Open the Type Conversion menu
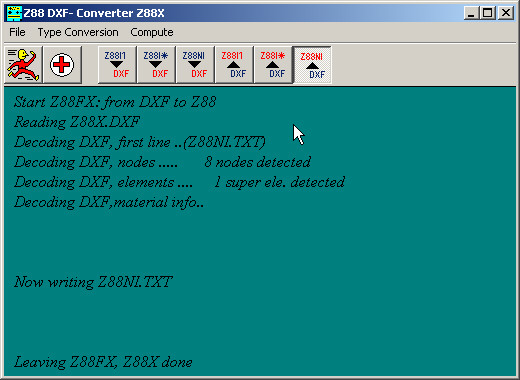The width and height of the screenshot is (520, 380). pyautogui.click(x=78, y=32)
